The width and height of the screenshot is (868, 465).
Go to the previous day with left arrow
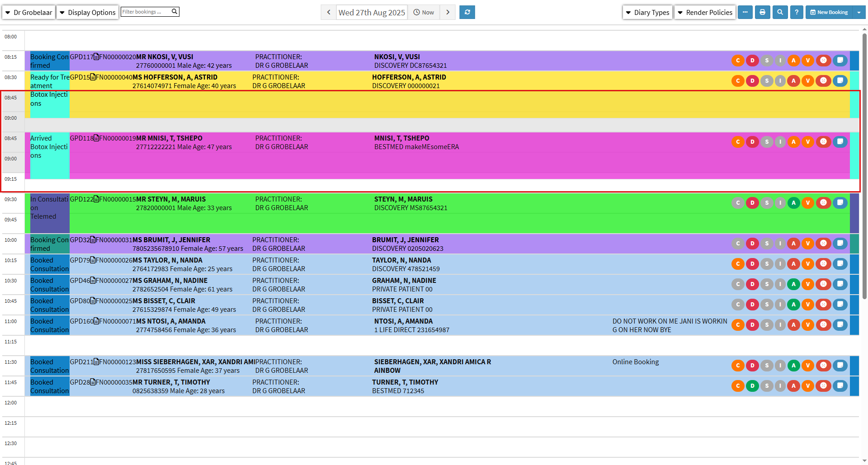329,12
